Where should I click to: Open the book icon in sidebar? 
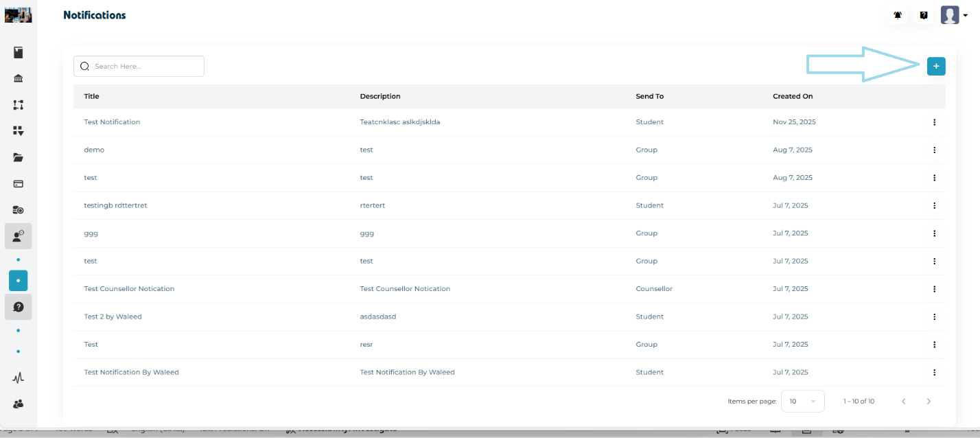point(19,53)
